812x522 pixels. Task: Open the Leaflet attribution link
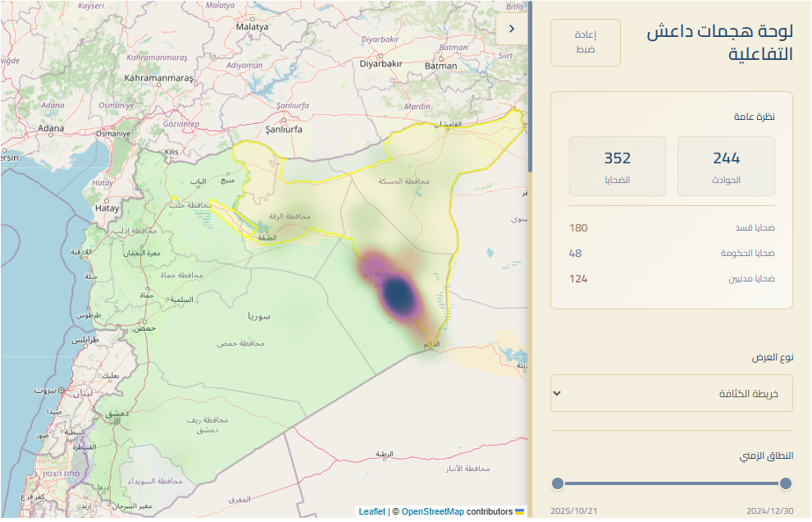tap(372, 512)
